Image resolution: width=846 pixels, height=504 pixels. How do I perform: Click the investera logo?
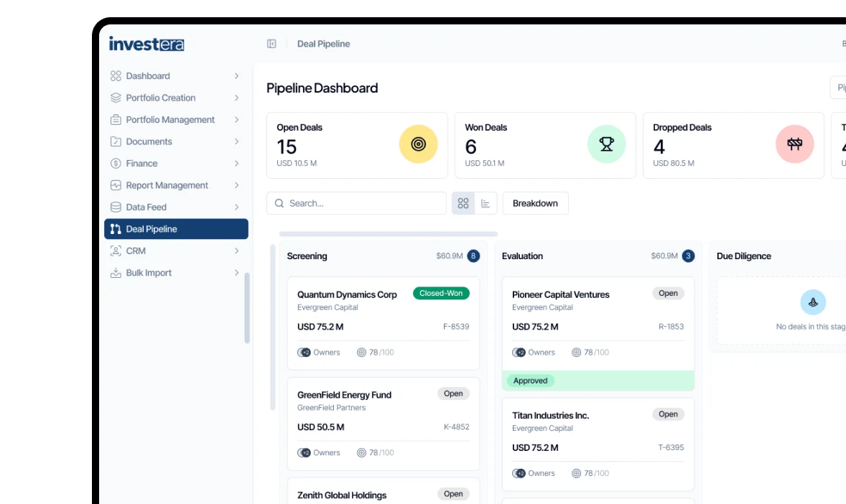(147, 44)
